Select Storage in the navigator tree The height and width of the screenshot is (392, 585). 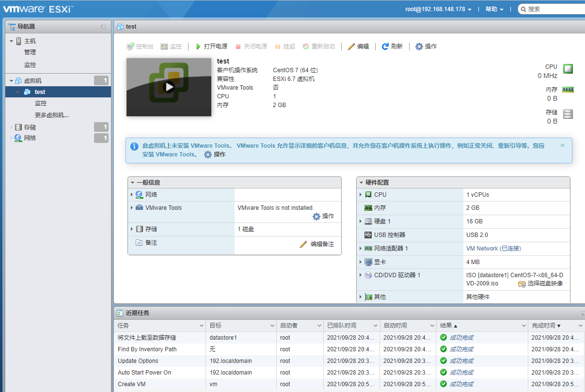click(x=30, y=127)
